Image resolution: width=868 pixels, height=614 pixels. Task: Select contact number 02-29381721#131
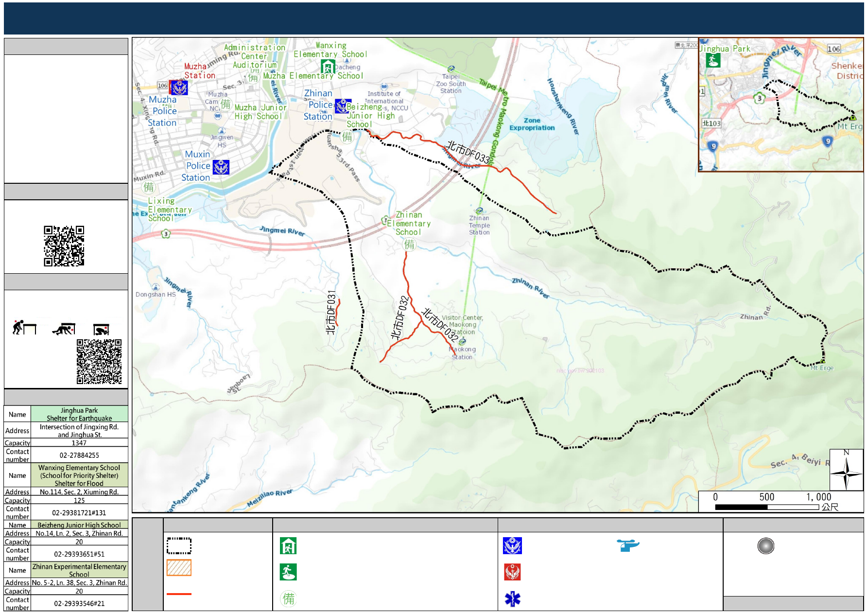(x=79, y=512)
